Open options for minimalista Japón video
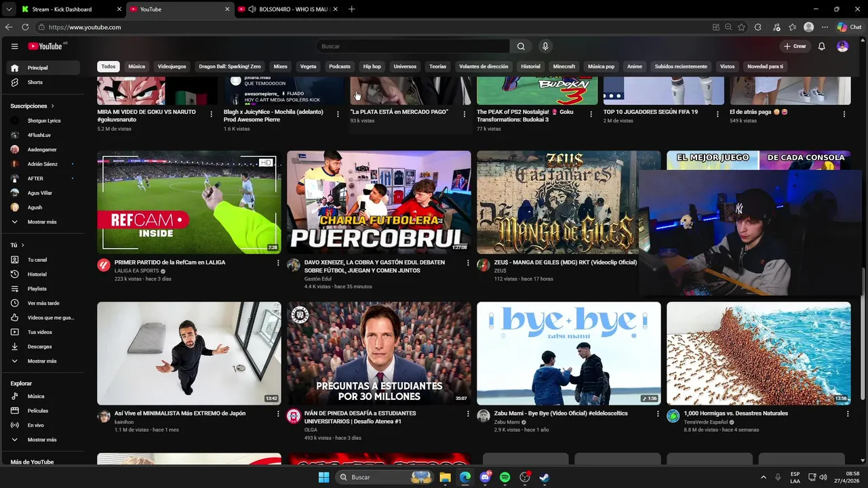Viewport: 868px width, 488px height. click(278, 414)
